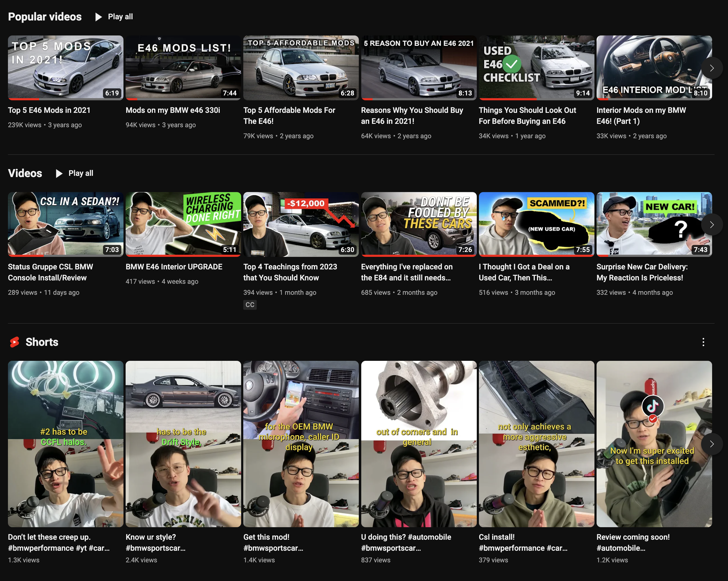
Task: Open the OEM BMW microphone Short thumbnail
Action: (301, 444)
